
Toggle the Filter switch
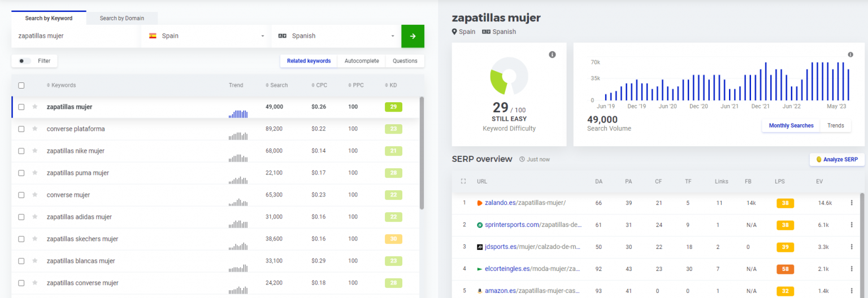tap(25, 61)
